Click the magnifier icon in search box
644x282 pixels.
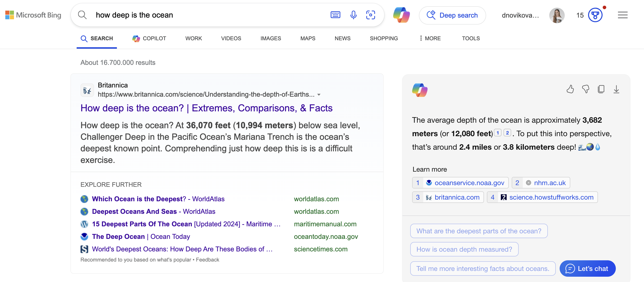tap(82, 15)
